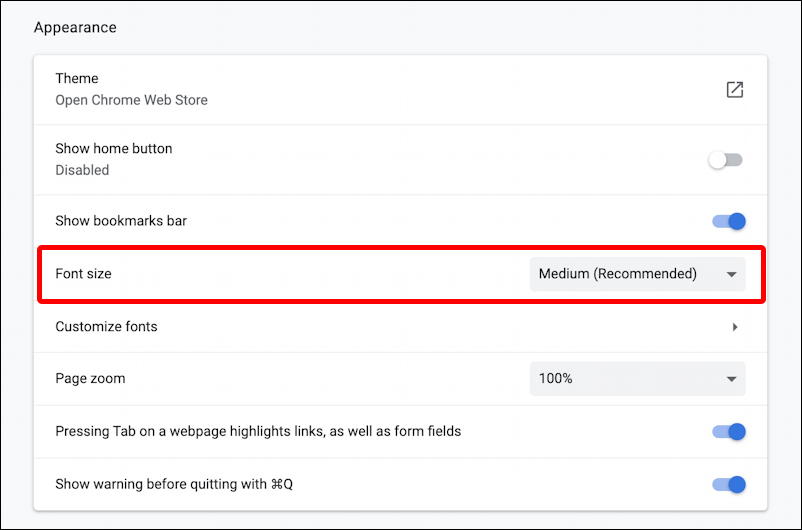
Task: Click the Show bookmarks bar label
Action: 121,220
